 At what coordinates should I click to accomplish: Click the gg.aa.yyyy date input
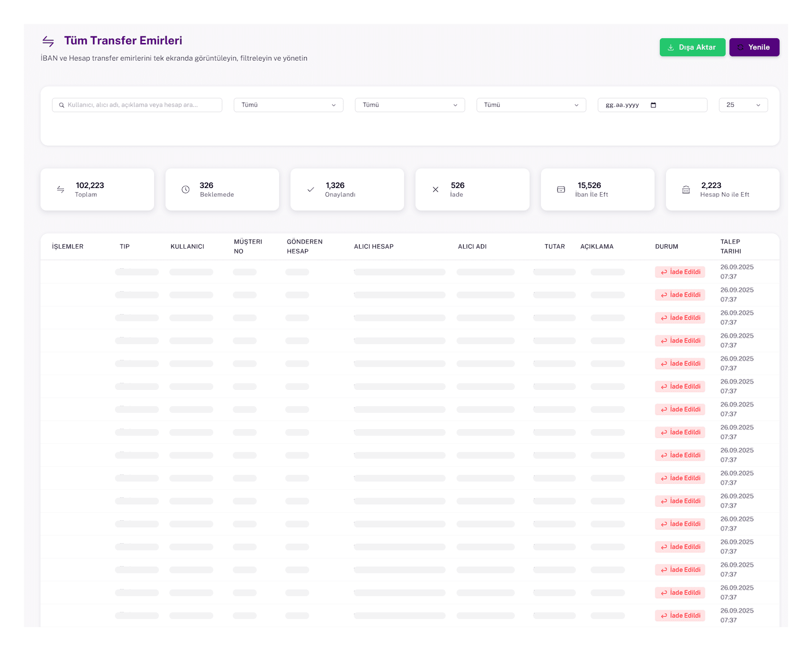pos(652,105)
